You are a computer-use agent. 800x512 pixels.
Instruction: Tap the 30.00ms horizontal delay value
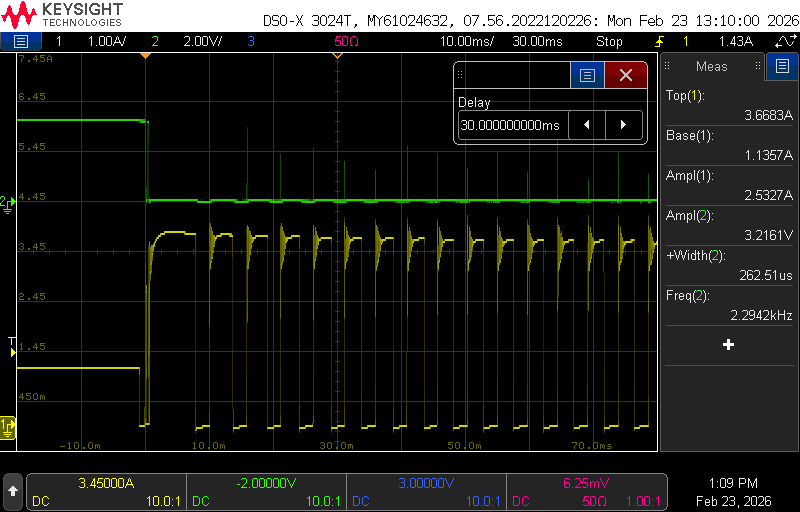coord(537,41)
